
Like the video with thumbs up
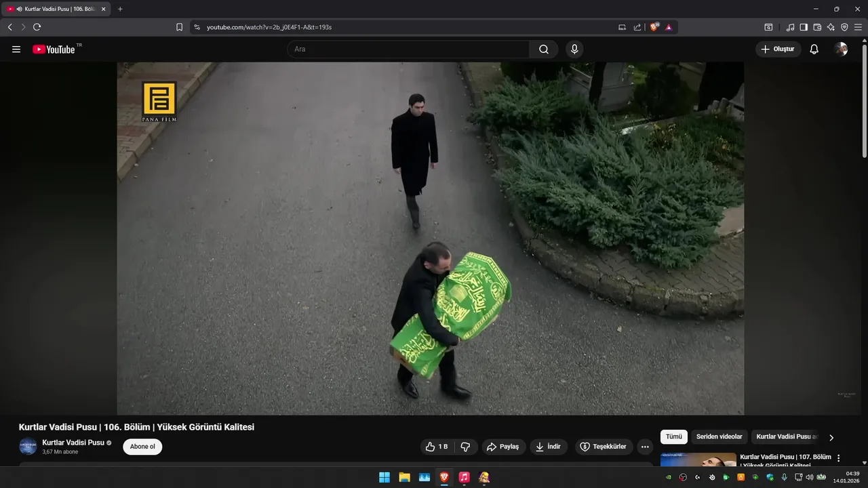(437, 447)
